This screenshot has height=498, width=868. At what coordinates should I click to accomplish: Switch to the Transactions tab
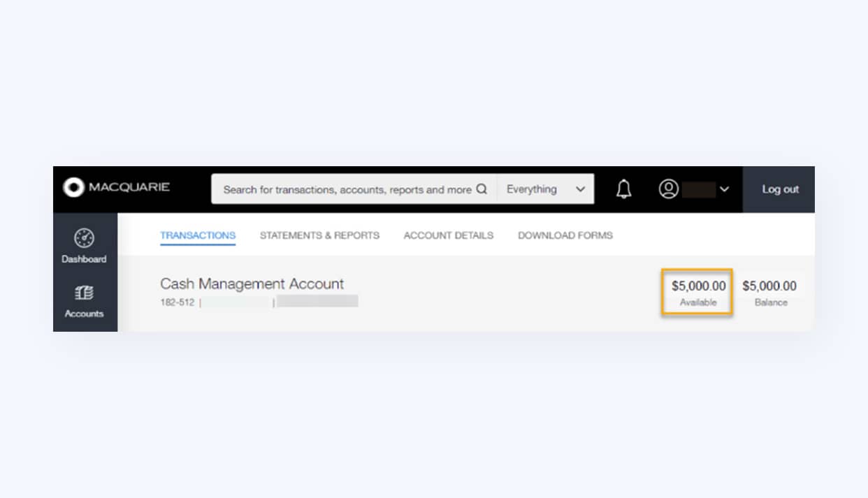point(198,235)
